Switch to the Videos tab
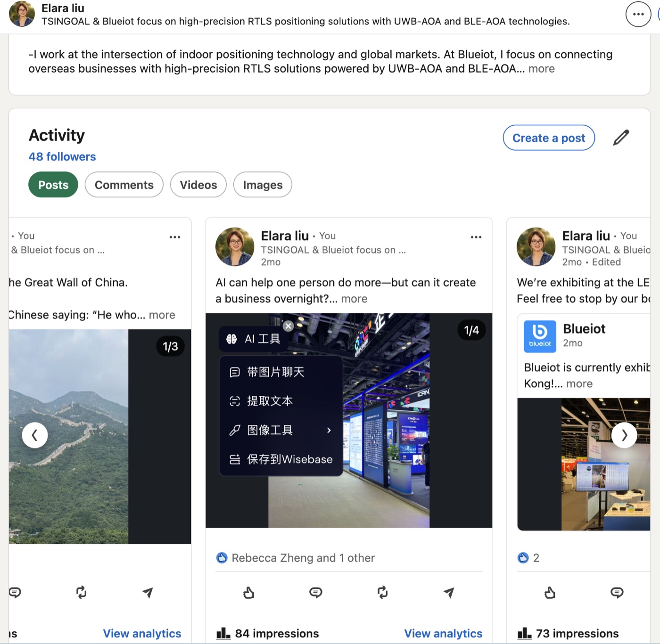Viewport: 660px width, 644px height. coord(198,185)
